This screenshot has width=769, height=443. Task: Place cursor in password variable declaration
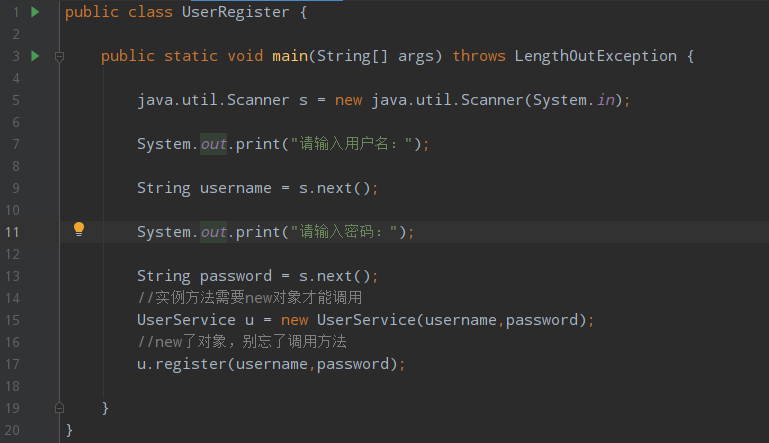235,276
